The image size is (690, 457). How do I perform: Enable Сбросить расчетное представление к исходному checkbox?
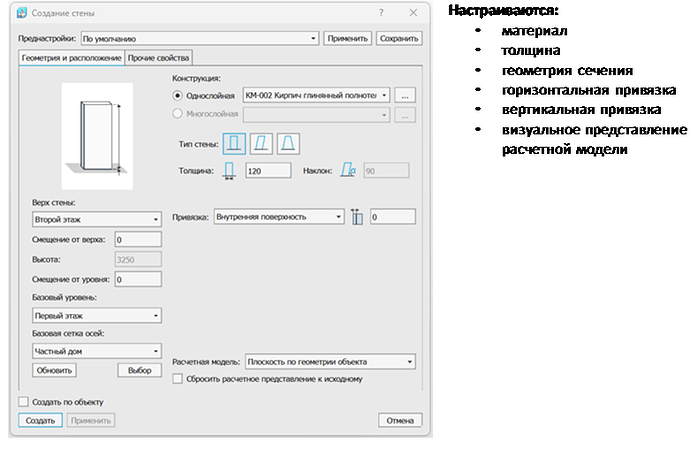[x=177, y=379]
